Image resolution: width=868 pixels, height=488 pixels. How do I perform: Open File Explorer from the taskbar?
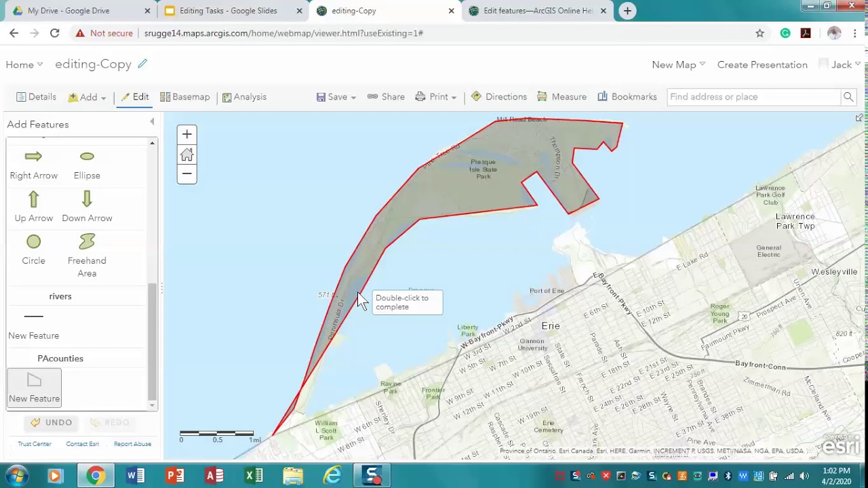(293, 476)
